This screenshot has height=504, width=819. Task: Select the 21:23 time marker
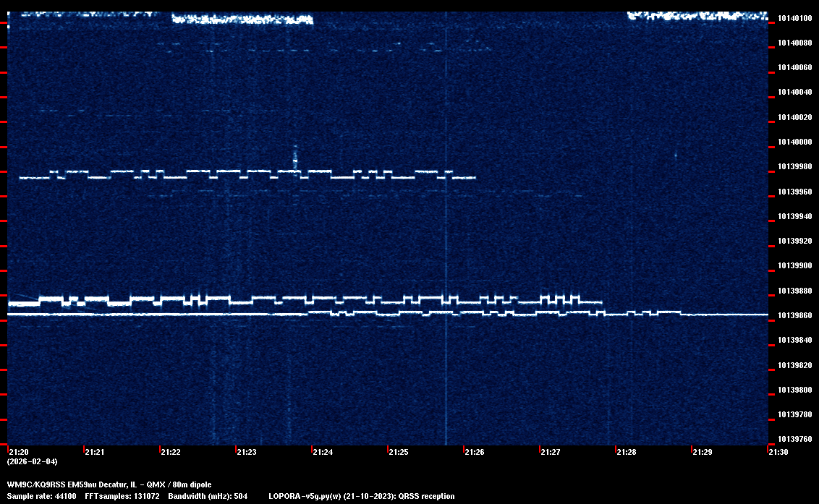[x=246, y=453]
